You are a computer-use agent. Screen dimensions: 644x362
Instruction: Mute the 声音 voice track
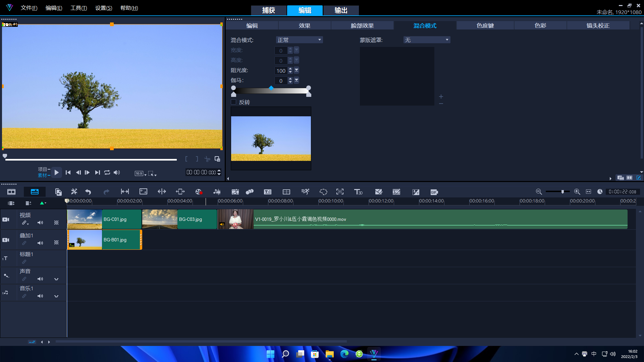40,279
